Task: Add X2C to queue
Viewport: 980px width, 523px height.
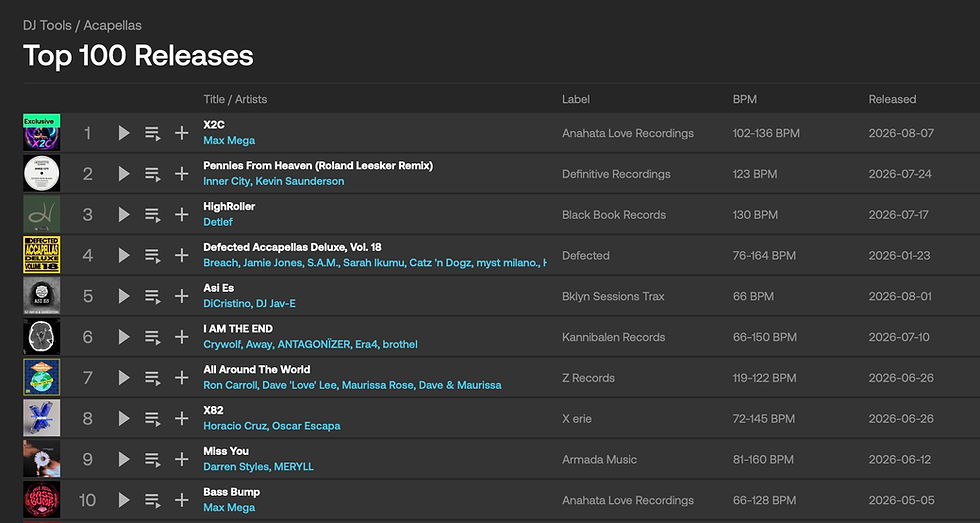Action: pos(152,133)
